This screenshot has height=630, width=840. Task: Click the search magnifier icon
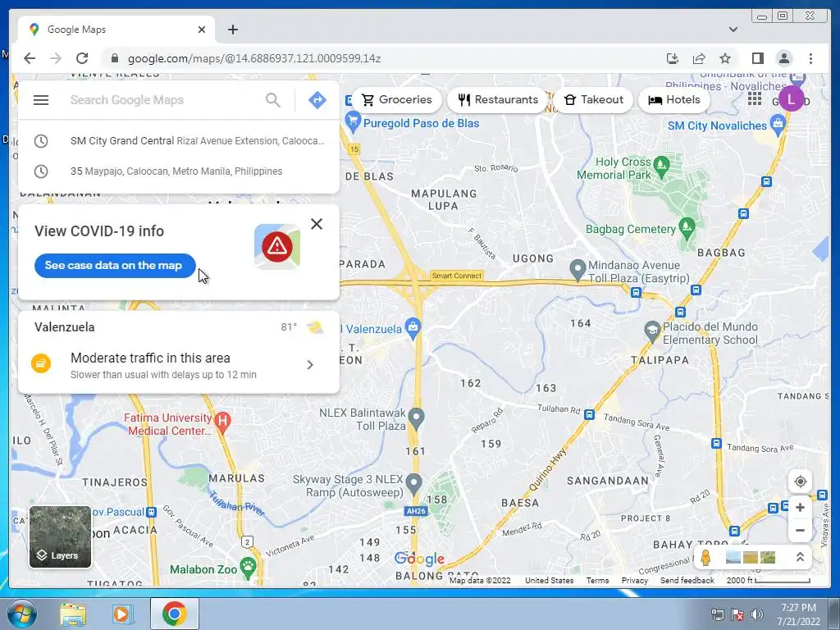pos(273,100)
